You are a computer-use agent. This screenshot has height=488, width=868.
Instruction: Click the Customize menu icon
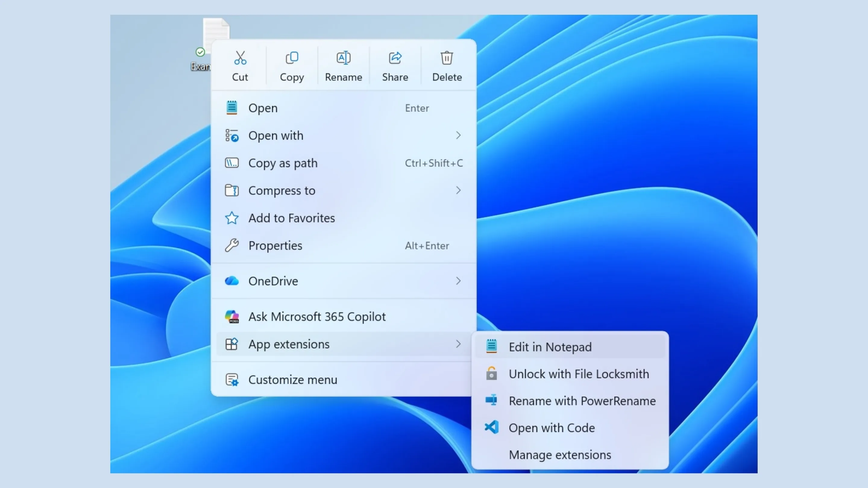pos(232,380)
